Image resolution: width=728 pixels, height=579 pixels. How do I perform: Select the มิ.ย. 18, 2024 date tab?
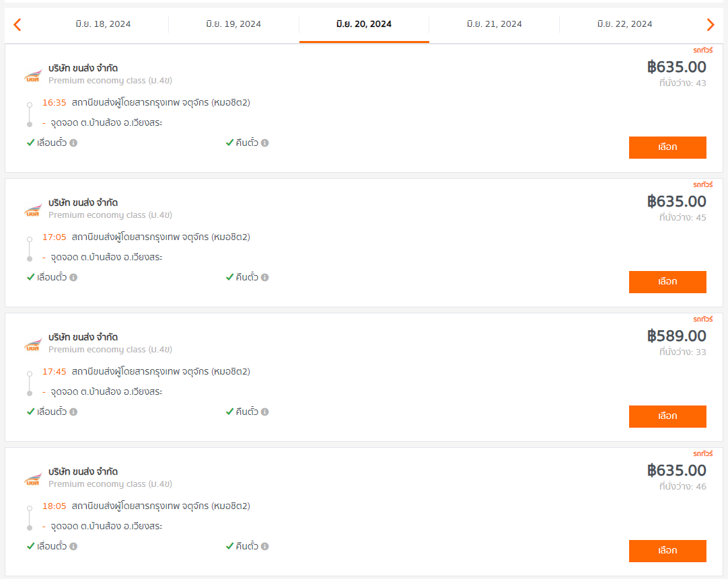pos(103,24)
